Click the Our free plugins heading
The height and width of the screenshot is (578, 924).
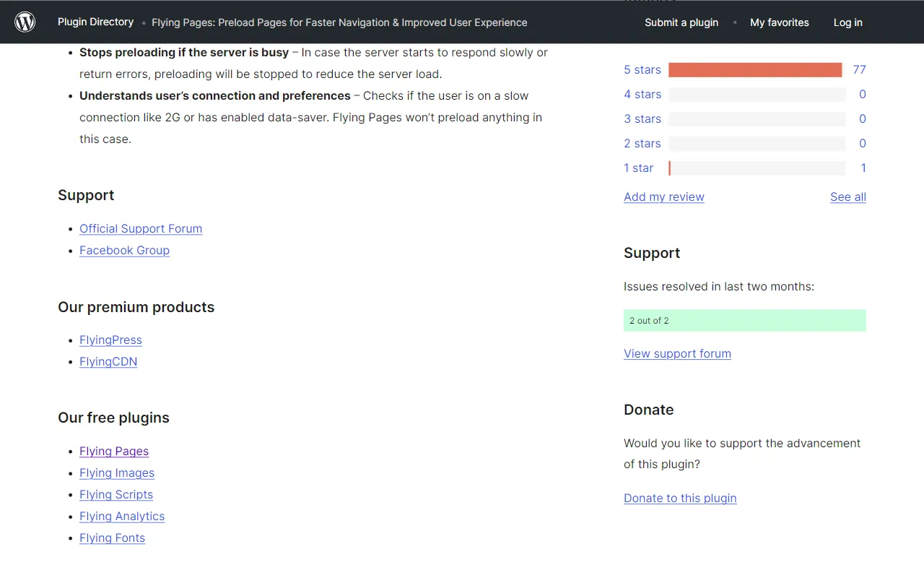(x=113, y=418)
